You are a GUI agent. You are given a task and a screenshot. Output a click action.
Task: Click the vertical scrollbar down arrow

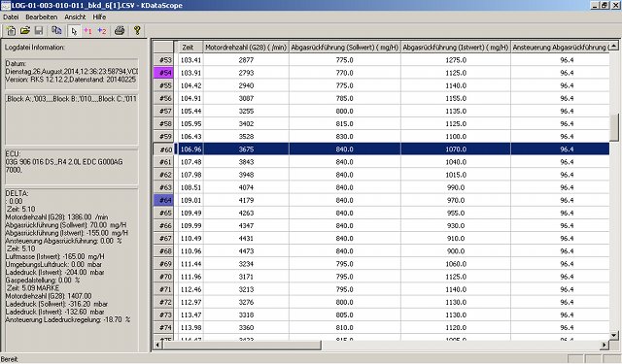coord(613,336)
